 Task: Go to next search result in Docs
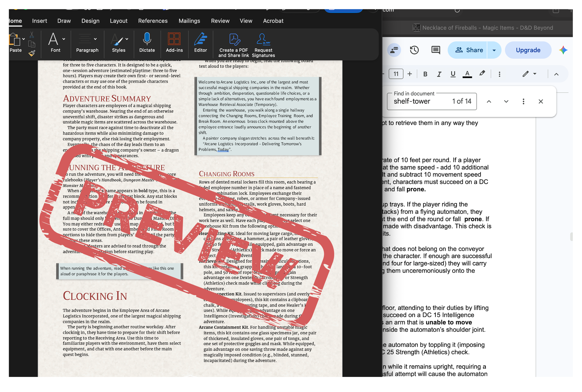coord(506,102)
